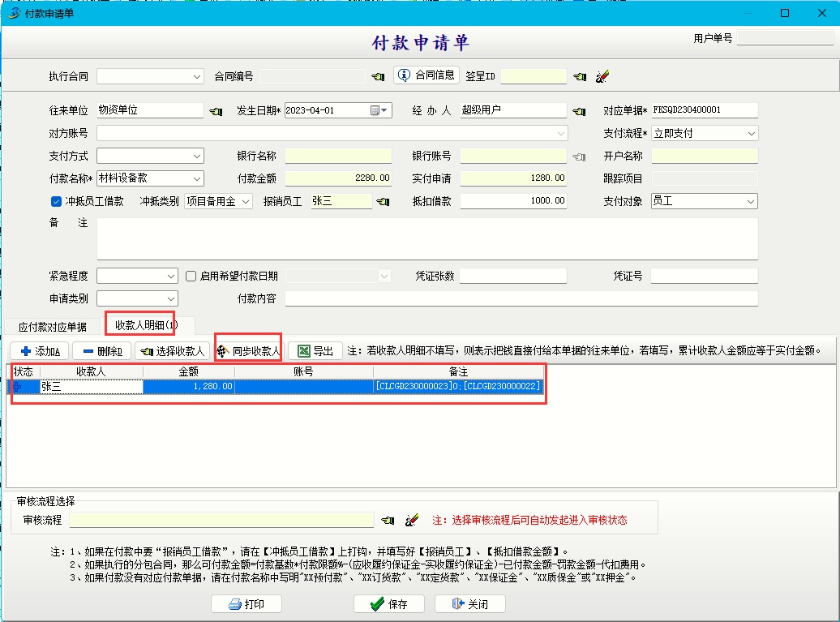The width and height of the screenshot is (840, 622).
Task: Expand the 支付流程 dropdown
Action: click(751, 133)
